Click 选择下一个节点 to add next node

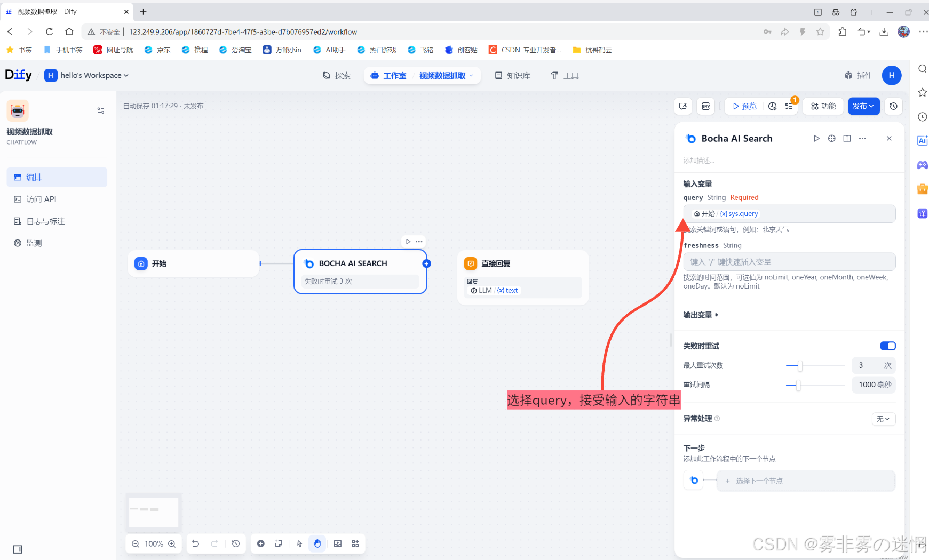(806, 481)
